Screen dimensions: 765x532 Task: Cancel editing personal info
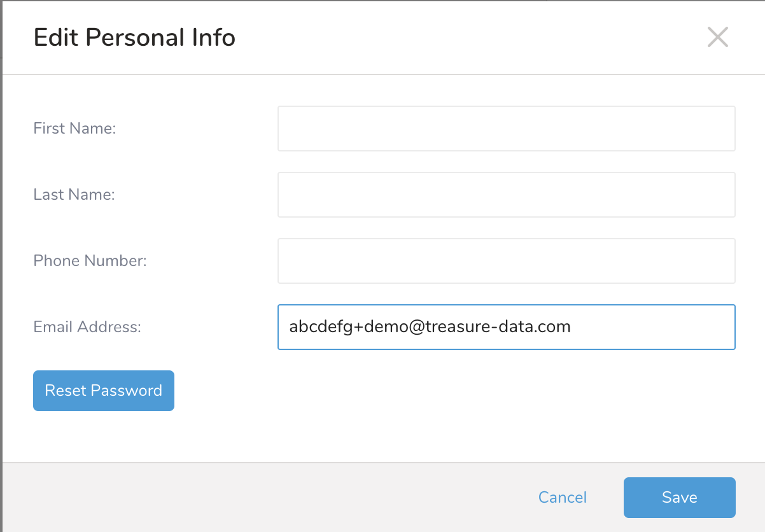(x=563, y=497)
